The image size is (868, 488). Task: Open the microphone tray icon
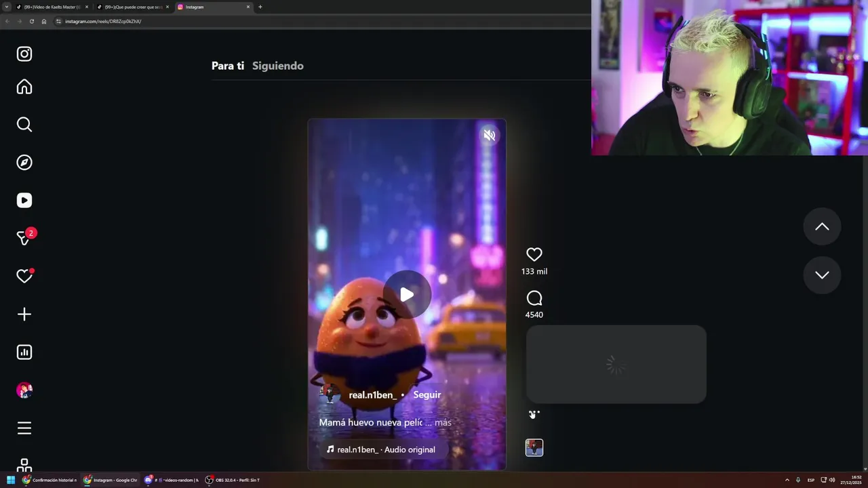798,480
